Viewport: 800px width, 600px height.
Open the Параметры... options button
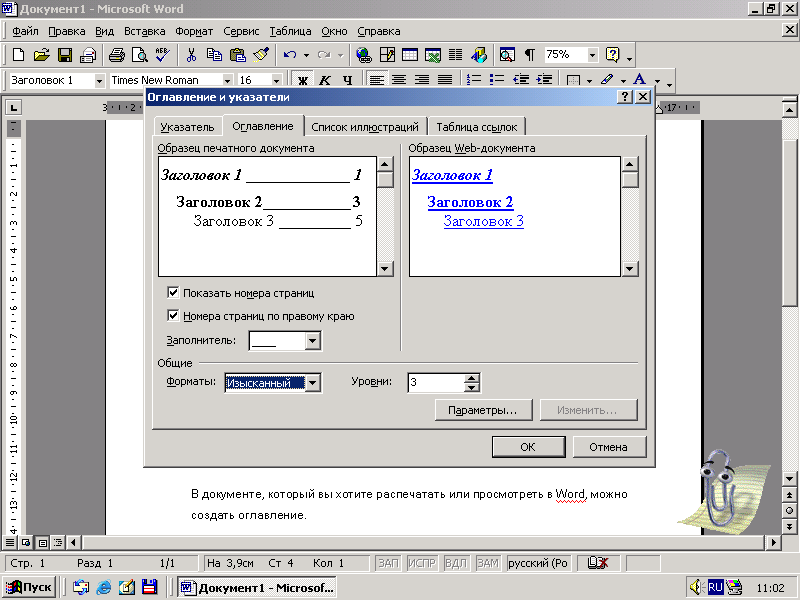[x=483, y=410]
